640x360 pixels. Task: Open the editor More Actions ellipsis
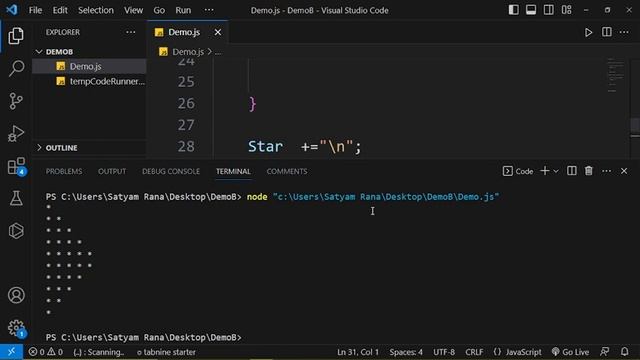pos(624,32)
